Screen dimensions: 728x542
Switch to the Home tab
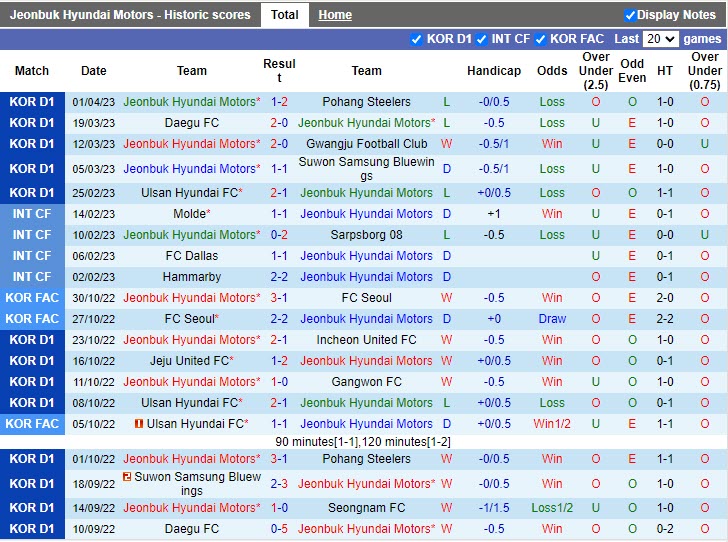point(335,15)
